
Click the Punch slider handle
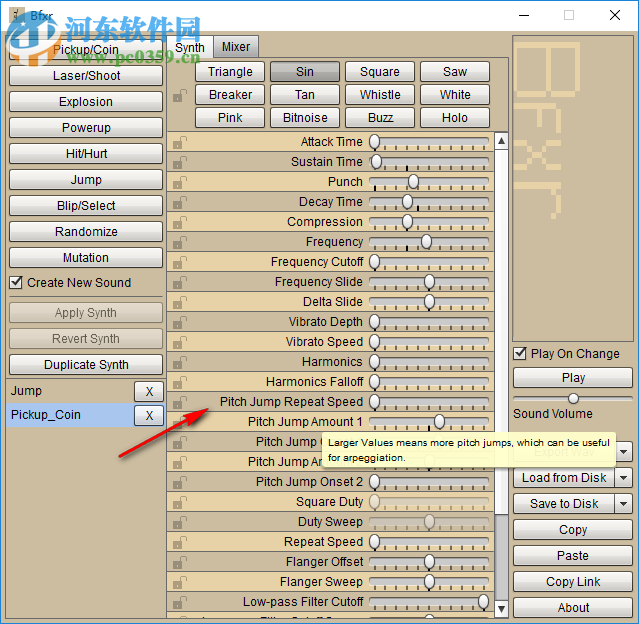pos(413,181)
